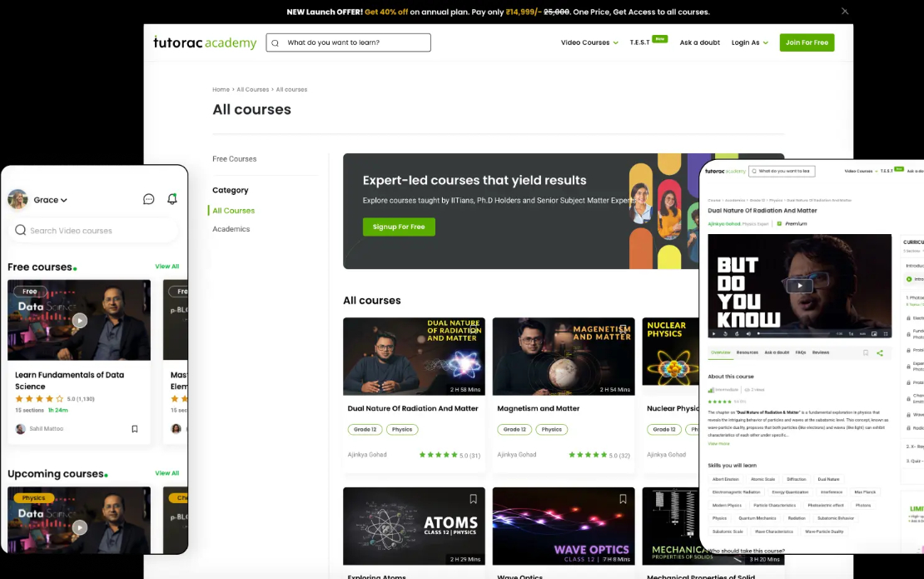Viewport: 924px width, 579px height.
Task: Bookmark the Wave Optics course card
Action: pyautogui.click(x=623, y=499)
